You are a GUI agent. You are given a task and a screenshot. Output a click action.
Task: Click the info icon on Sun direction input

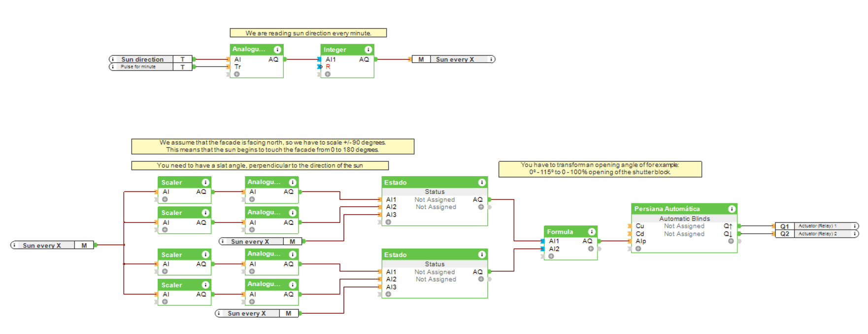(x=113, y=59)
